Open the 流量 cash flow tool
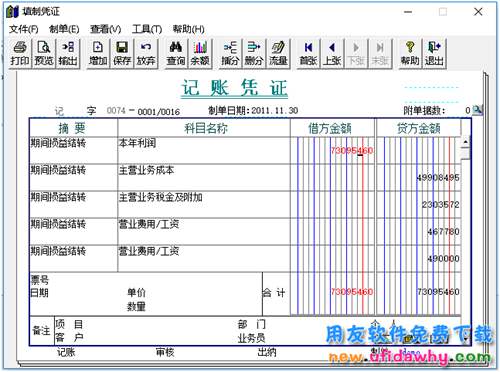 278,53
